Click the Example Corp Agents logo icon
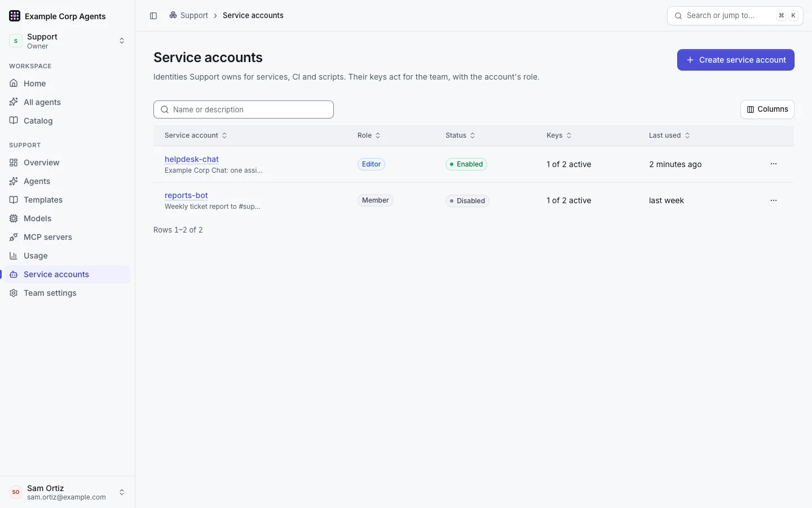The height and width of the screenshot is (508, 812). tap(15, 16)
